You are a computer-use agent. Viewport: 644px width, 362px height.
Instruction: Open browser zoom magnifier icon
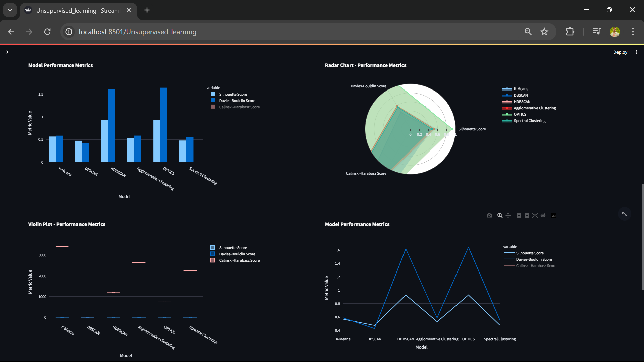(528, 32)
